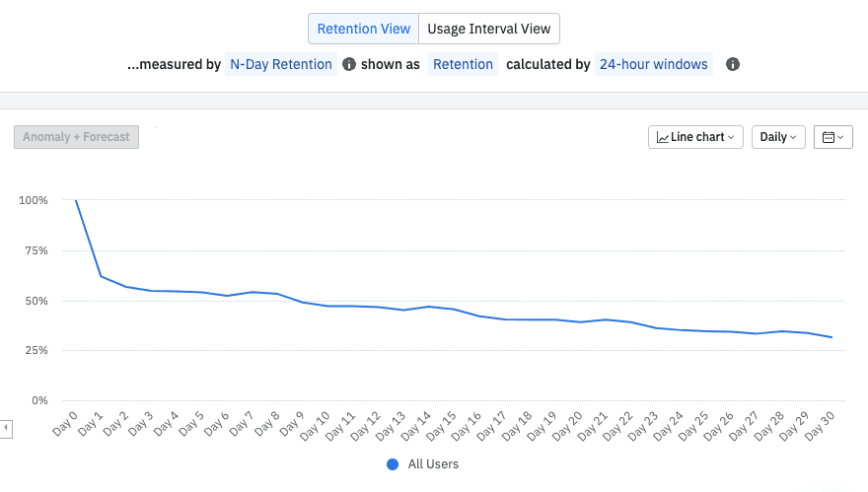Switch to Retention View
868x492 pixels.
point(363,29)
